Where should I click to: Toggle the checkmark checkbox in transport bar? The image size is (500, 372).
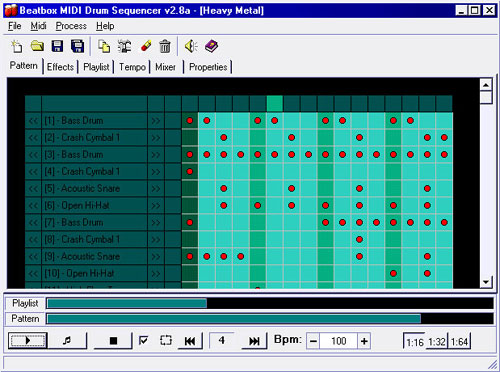point(143,340)
